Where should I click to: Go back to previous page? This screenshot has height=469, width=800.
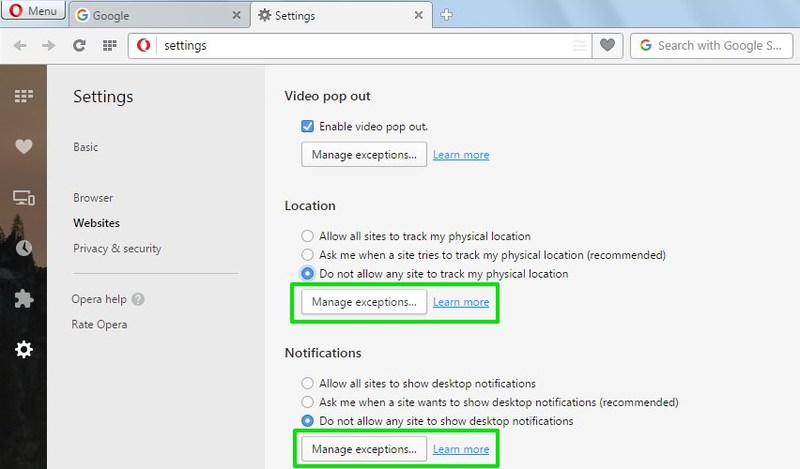click(20, 46)
